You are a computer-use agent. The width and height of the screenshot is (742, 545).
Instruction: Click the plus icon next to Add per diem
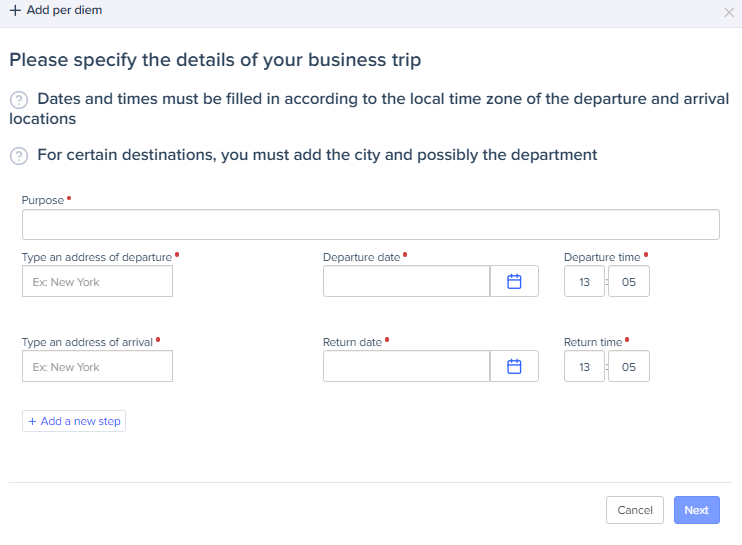click(x=15, y=10)
